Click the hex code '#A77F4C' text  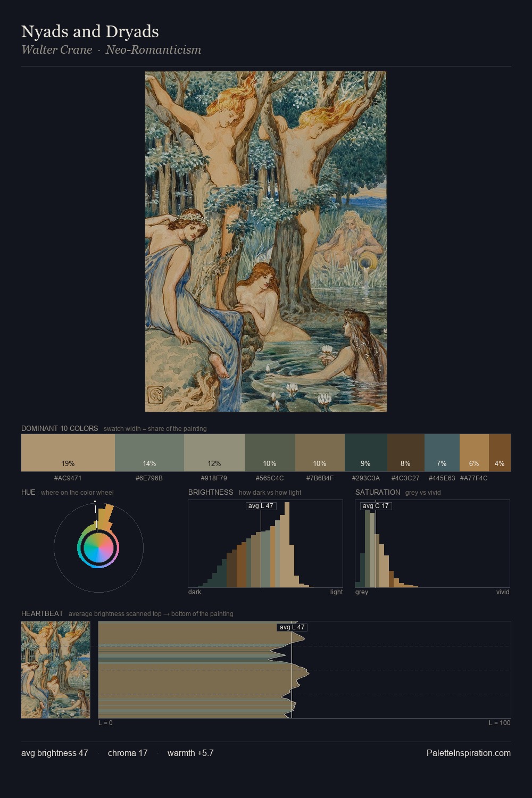[x=474, y=478]
